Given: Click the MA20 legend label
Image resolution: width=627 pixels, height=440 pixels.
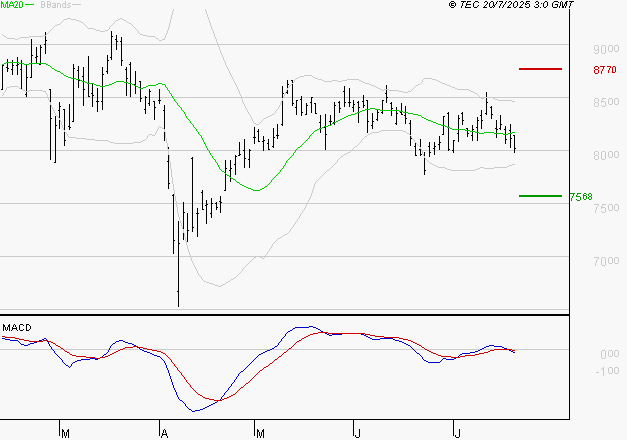Looking at the screenshot, I should [12, 6].
